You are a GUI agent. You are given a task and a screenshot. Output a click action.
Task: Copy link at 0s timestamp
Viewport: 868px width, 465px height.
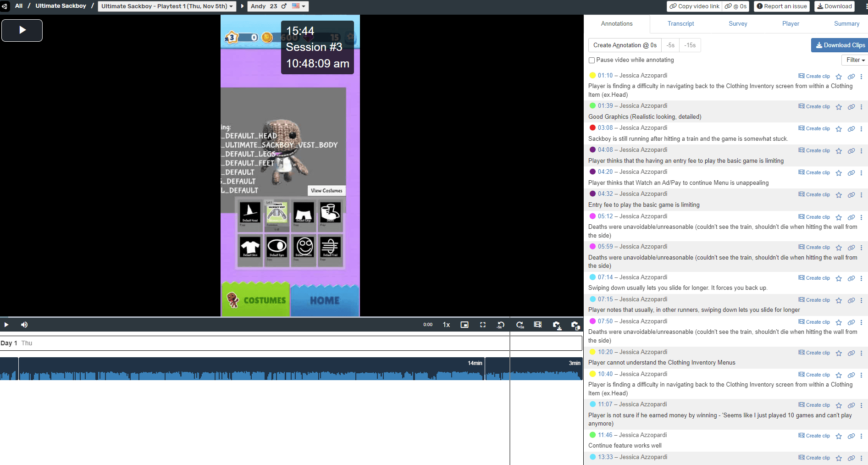735,6
